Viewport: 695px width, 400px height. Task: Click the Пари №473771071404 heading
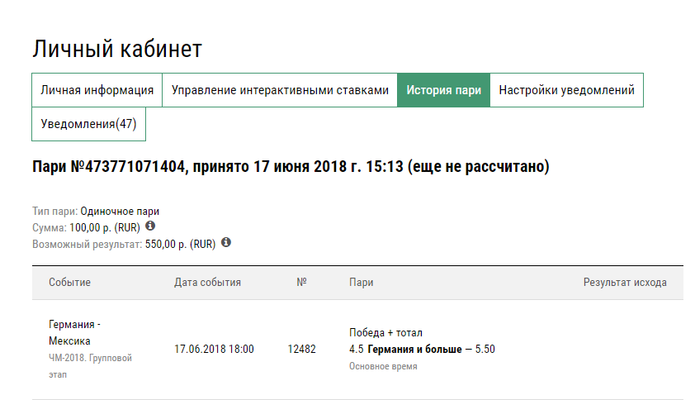(x=290, y=166)
